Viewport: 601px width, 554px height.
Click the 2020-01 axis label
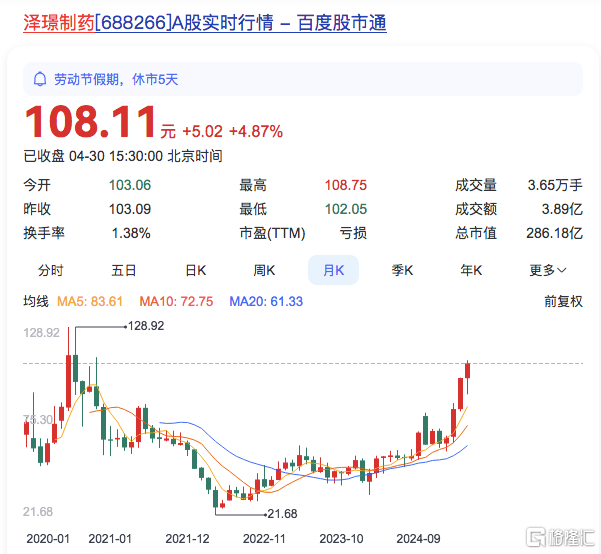pyautogui.click(x=48, y=539)
